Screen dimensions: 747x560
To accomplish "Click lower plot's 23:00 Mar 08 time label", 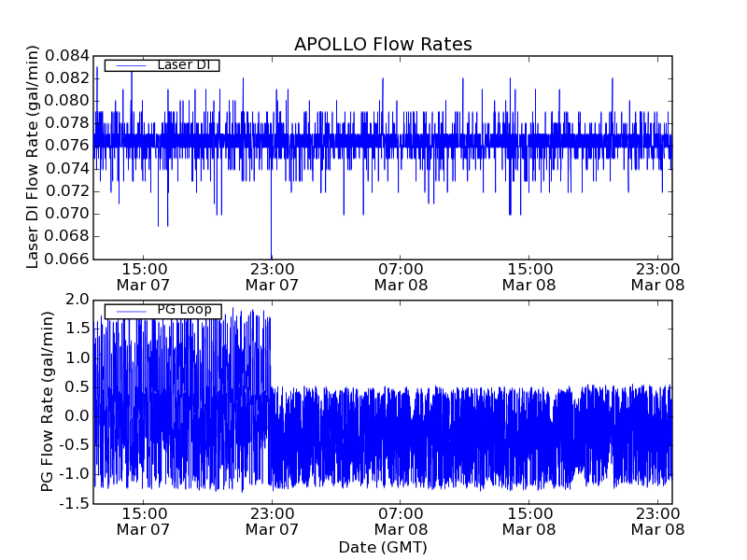I will click(x=658, y=521).
